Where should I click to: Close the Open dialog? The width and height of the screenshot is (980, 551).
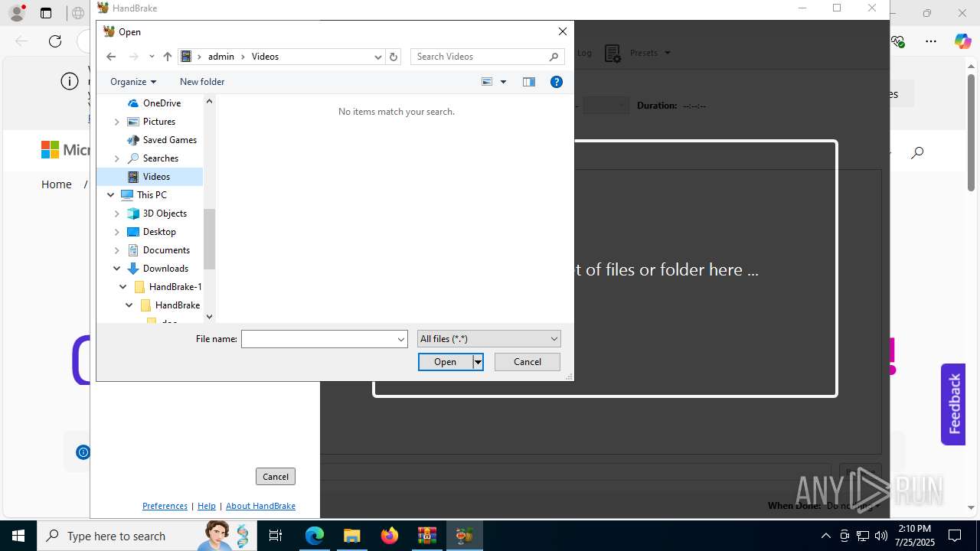click(x=563, y=31)
